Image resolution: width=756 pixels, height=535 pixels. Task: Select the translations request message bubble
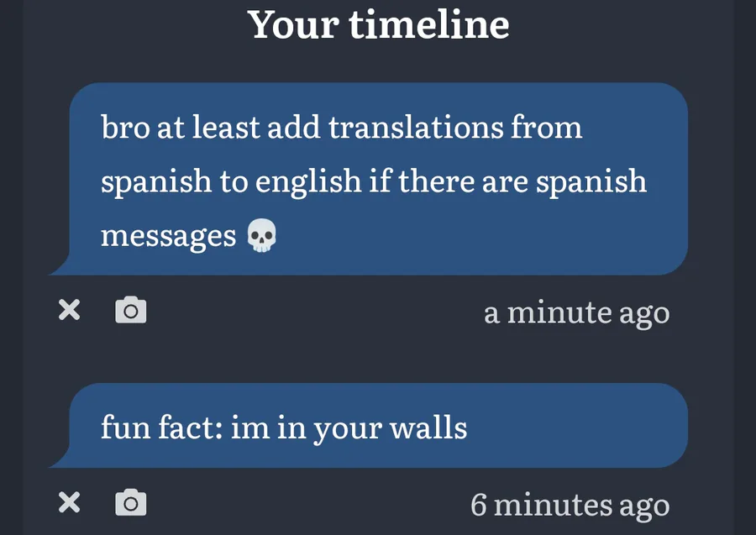click(369, 179)
